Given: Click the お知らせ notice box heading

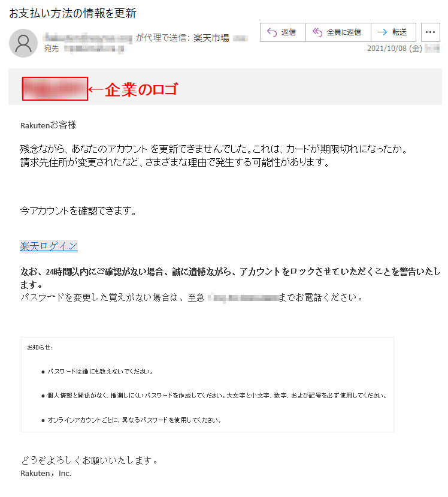Looking at the screenshot, I should pyautogui.click(x=40, y=348).
